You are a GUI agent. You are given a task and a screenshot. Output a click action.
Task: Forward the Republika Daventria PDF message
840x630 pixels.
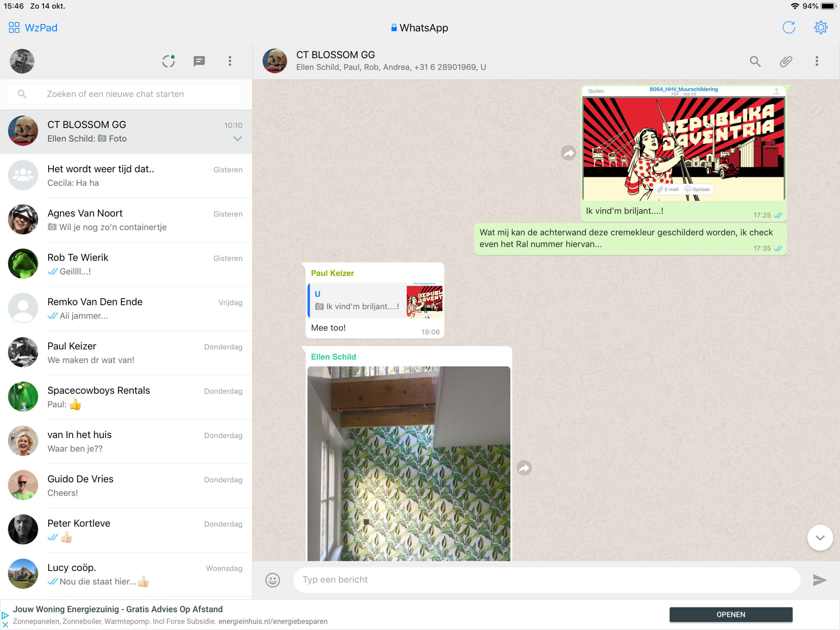point(568,153)
